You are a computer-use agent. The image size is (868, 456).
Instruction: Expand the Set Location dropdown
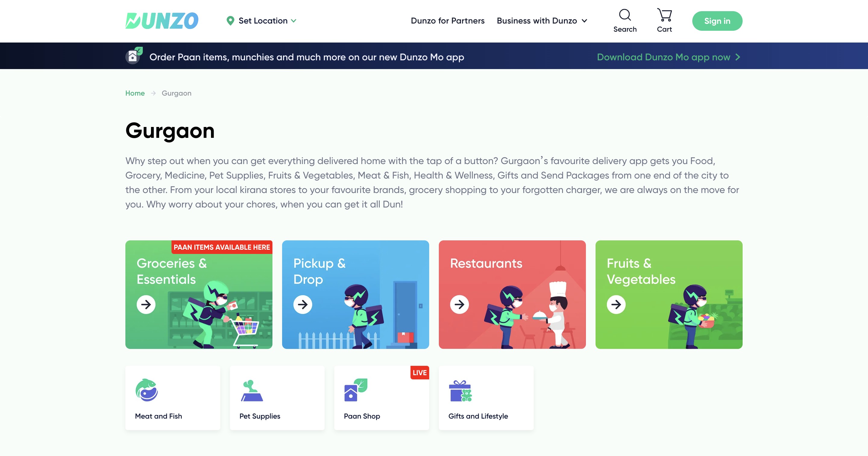tap(294, 21)
